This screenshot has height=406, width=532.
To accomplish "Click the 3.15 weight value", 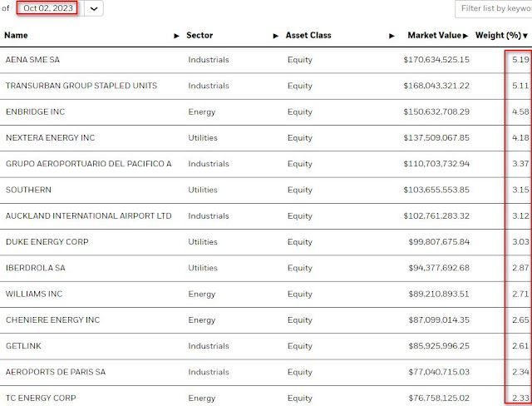I will [x=520, y=190].
